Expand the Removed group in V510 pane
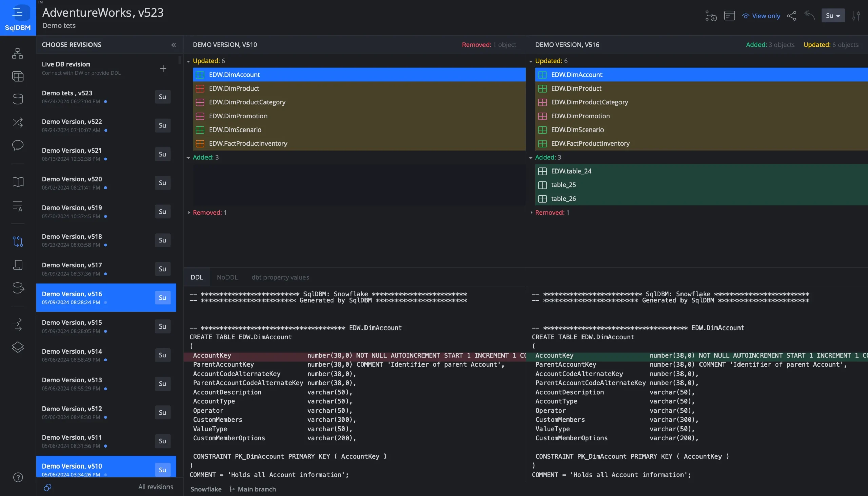 pyautogui.click(x=189, y=213)
